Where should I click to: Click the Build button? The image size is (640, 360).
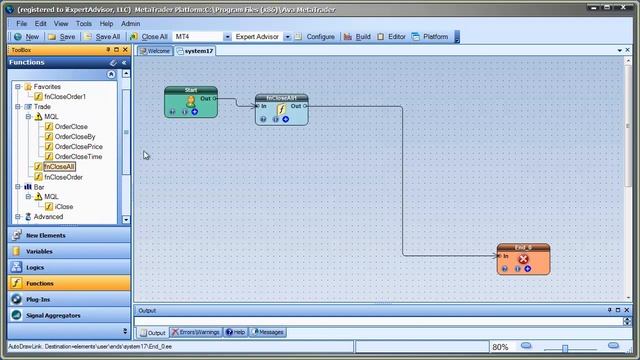pyautogui.click(x=357, y=37)
